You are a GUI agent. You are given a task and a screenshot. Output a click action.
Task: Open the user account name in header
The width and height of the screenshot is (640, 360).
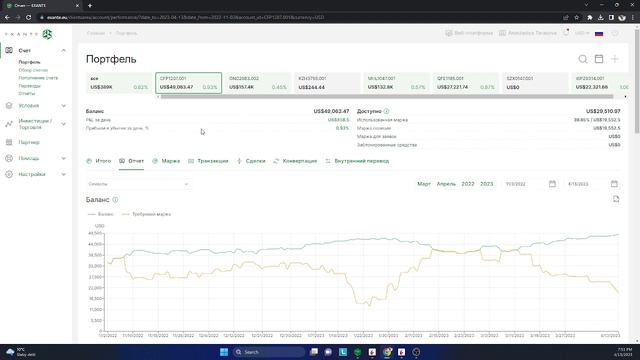click(528, 33)
